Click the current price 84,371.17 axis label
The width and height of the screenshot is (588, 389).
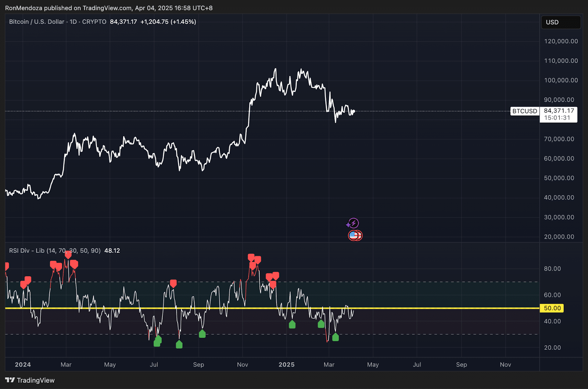pos(559,111)
